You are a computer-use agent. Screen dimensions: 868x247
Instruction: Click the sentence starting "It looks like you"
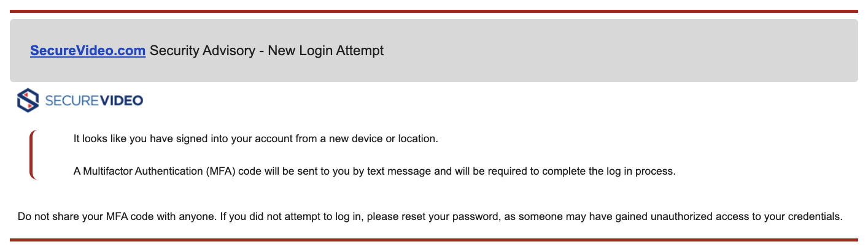(184, 139)
